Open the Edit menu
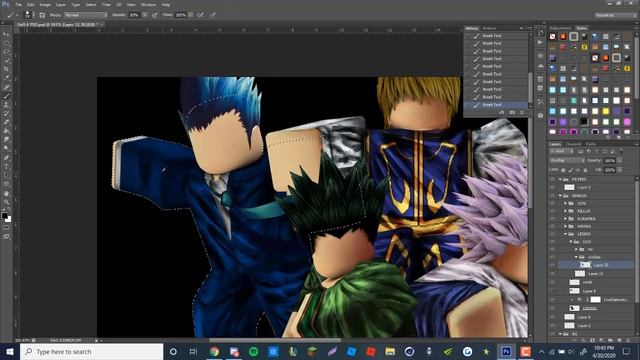 pos(31,4)
